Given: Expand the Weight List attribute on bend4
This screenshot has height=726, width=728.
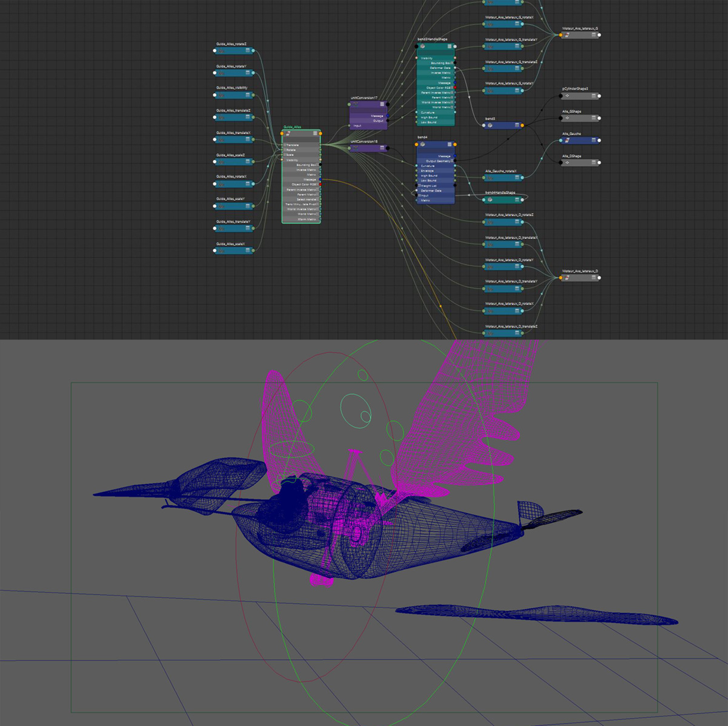Looking at the screenshot, I should pyautogui.click(x=420, y=186).
